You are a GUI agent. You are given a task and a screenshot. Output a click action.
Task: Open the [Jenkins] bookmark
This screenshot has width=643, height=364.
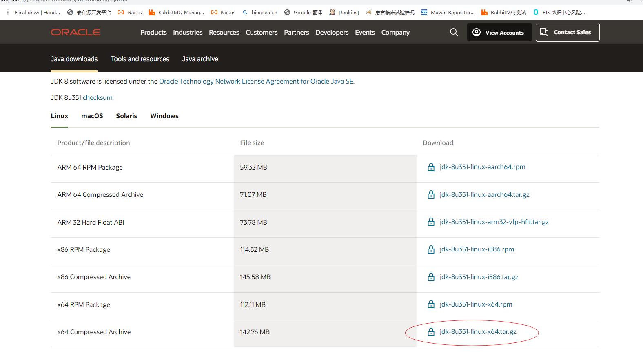point(344,12)
